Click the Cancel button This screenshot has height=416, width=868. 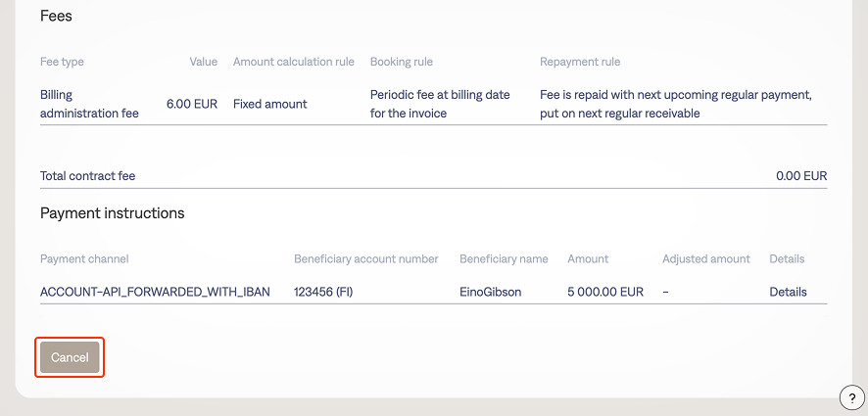(70, 357)
